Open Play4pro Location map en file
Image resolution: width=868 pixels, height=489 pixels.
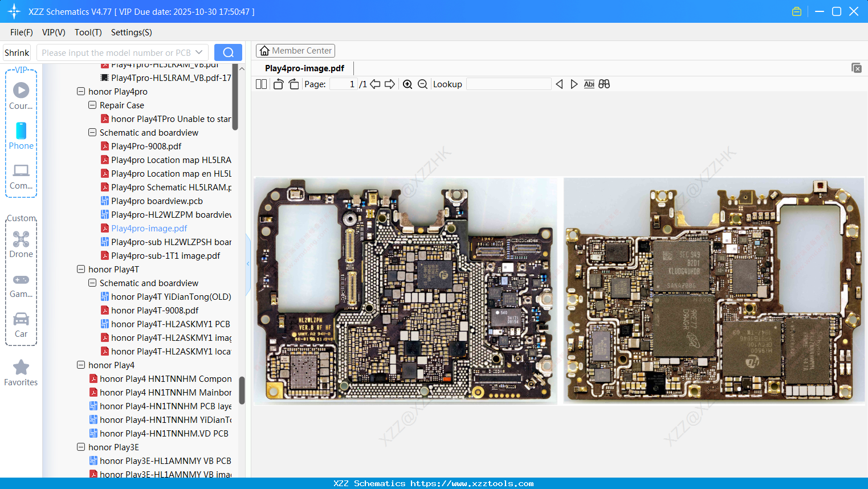(x=171, y=173)
